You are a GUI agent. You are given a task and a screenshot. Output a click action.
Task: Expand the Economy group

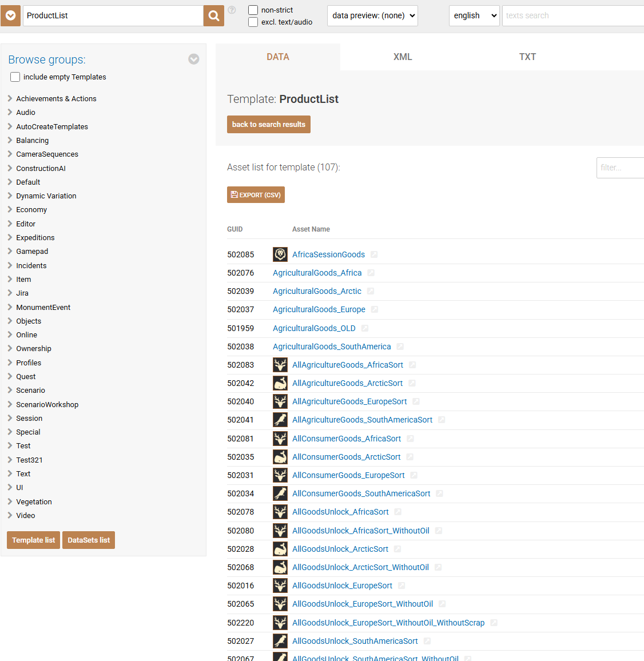click(x=31, y=210)
